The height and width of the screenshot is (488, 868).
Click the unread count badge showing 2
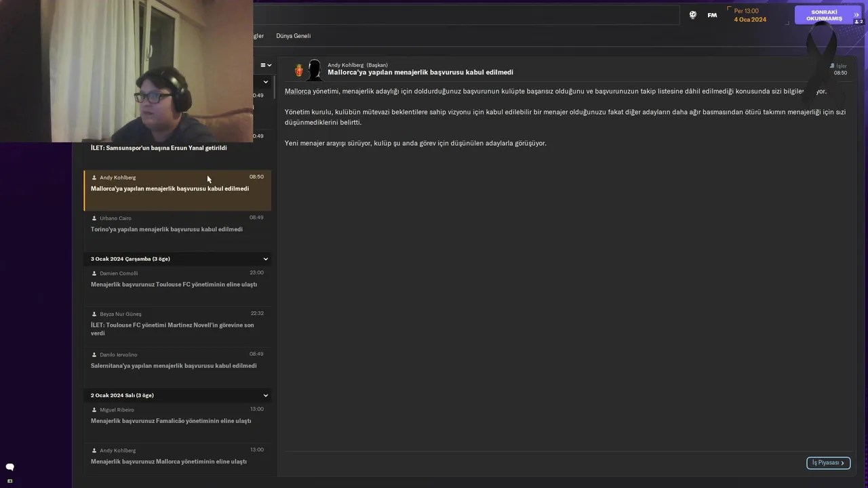[x=859, y=22]
